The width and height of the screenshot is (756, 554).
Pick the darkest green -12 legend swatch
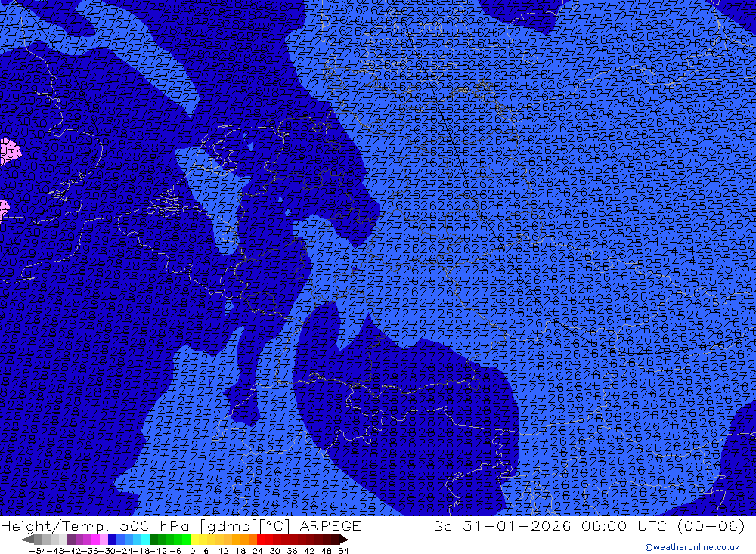click(153, 540)
